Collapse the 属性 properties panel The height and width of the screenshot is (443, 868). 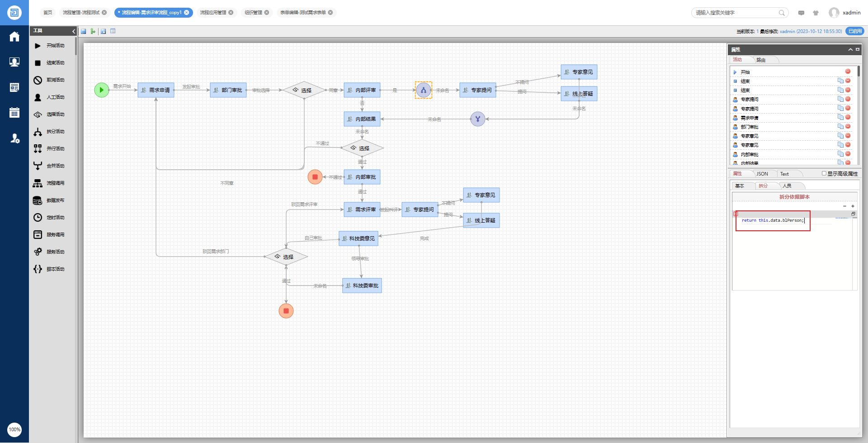tap(850, 49)
